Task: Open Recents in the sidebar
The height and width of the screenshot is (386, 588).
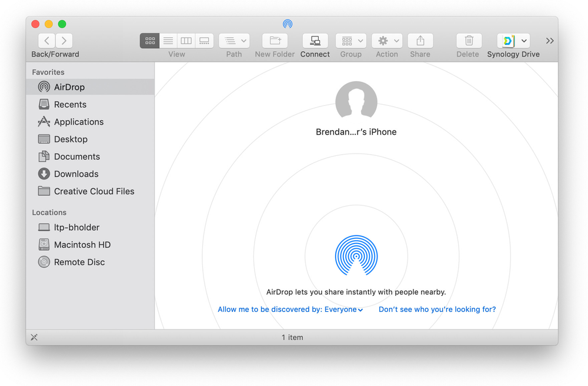Action: (90, 104)
